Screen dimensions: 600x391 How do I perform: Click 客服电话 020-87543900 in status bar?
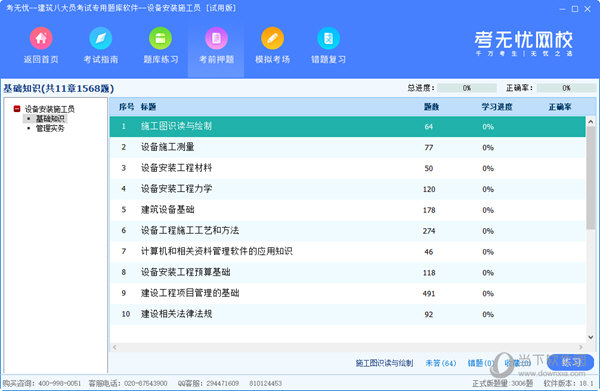[128, 383]
